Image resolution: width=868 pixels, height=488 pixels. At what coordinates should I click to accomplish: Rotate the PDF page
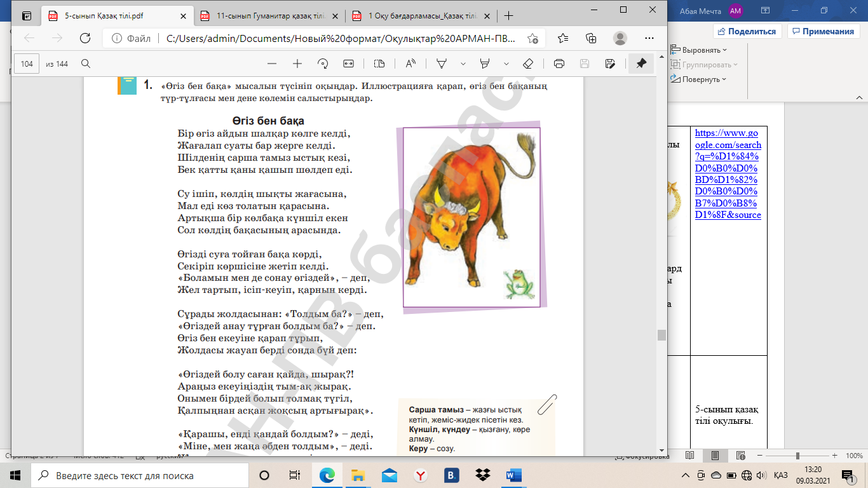pos(322,64)
